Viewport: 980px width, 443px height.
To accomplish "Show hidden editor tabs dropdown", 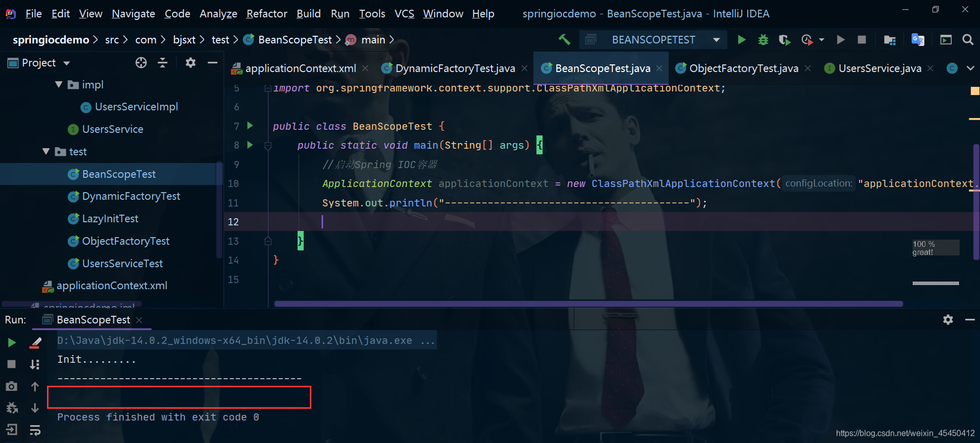I will (970, 68).
